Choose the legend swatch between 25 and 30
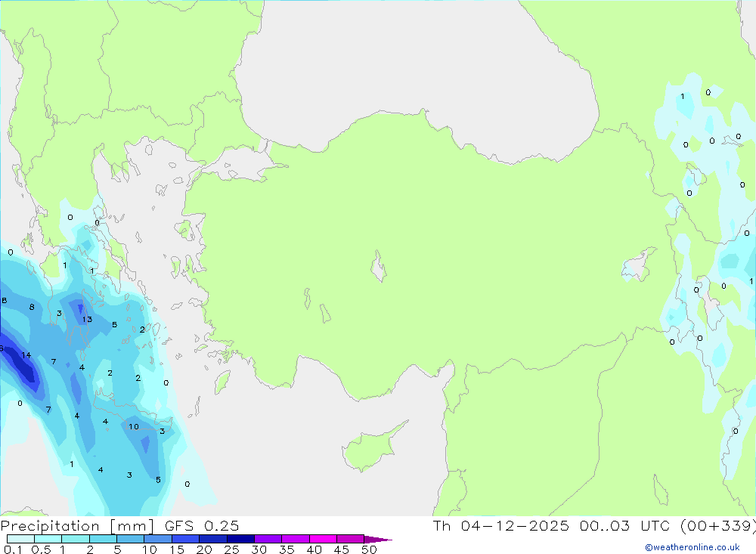This screenshot has height=554, width=756. [x=240, y=539]
